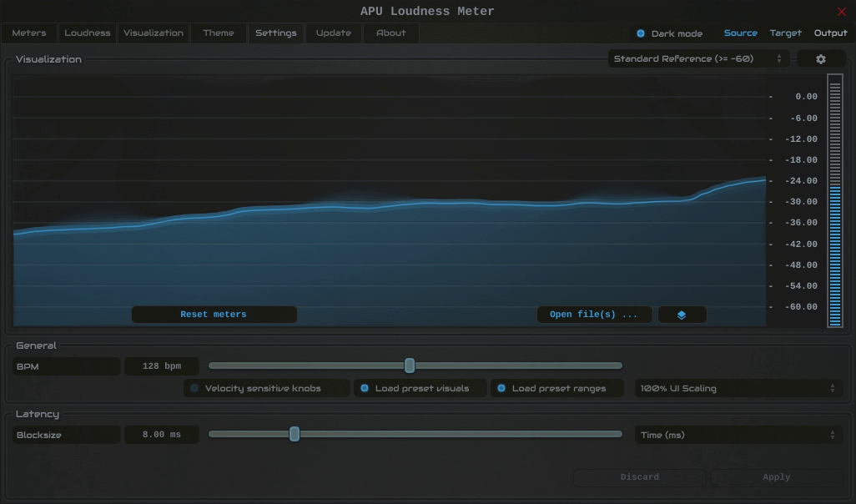
Task: Open the 100% UI Scaling dropdown
Action: click(738, 388)
